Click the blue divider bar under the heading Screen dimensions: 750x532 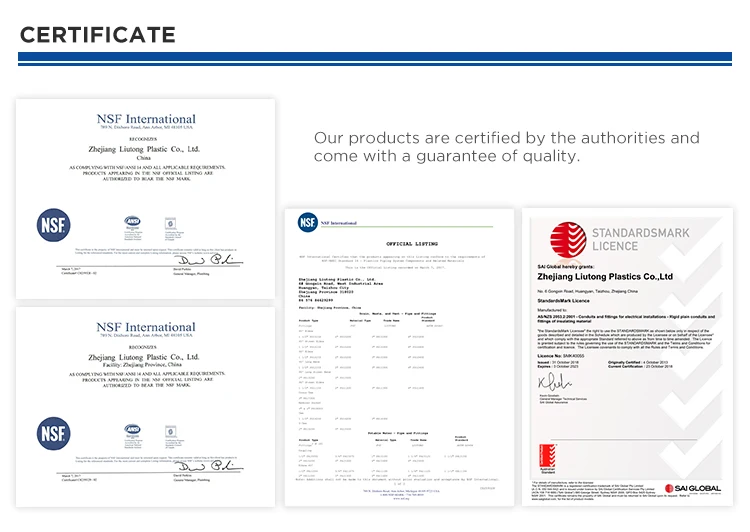375,59
